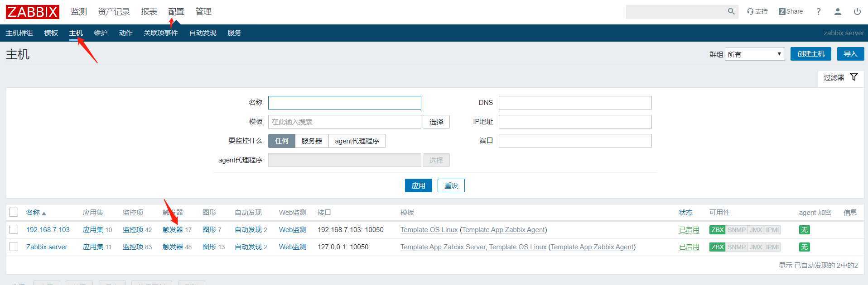
Task: Open 触发器 for 192.168.7.103
Action: (173, 229)
